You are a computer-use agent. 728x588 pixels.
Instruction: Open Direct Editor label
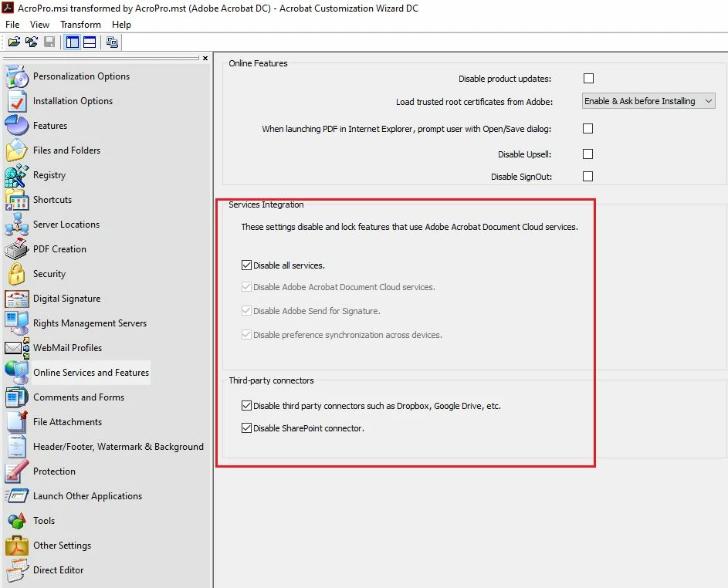(59, 570)
